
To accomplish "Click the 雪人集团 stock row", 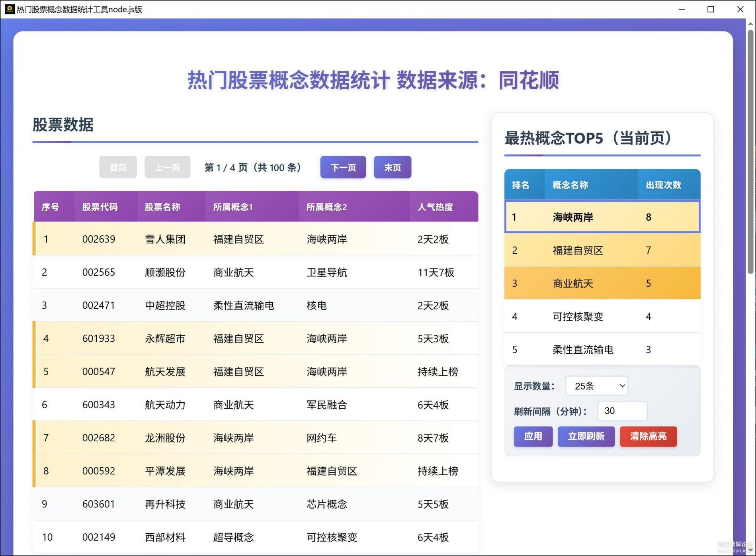I will coord(165,239).
